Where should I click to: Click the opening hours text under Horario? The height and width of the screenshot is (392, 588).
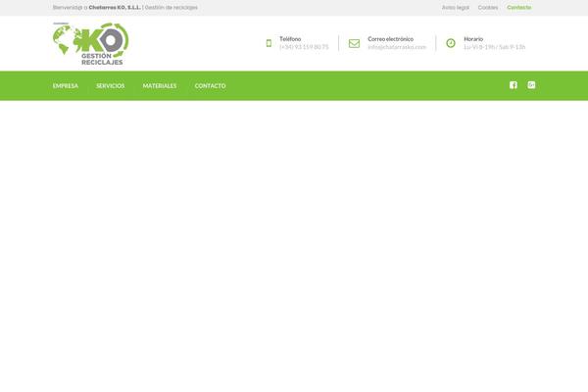pos(494,47)
